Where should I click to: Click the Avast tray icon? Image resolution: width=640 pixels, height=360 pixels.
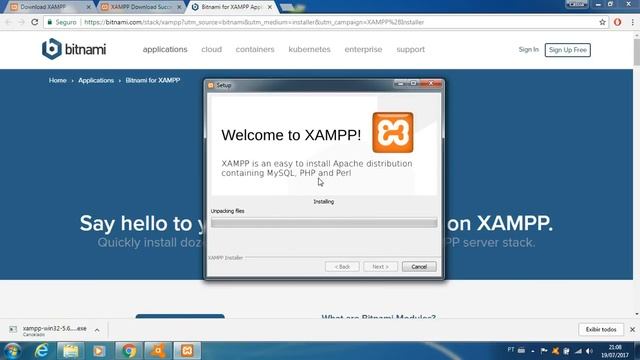[555, 351]
